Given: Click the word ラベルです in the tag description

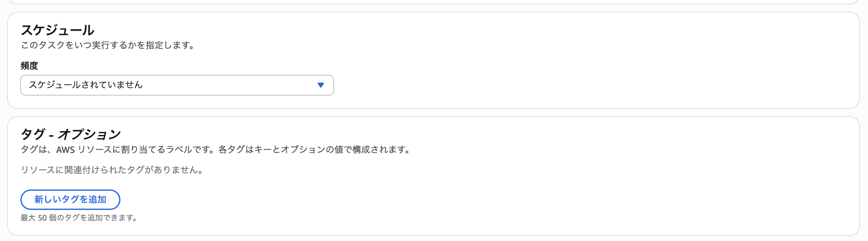Looking at the screenshot, I should (x=187, y=150).
